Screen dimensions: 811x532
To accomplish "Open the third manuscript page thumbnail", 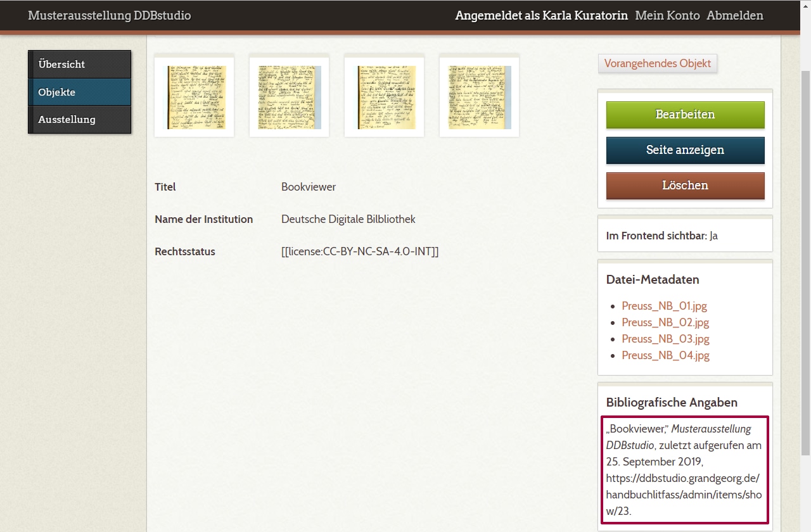I will tap(384, 97).
